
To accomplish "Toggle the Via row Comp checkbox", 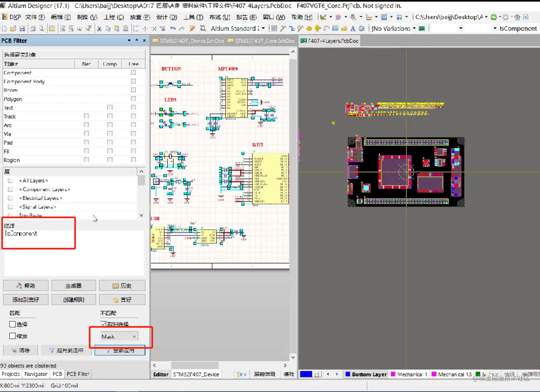I will pyautogui.click(x=110, y=134).
